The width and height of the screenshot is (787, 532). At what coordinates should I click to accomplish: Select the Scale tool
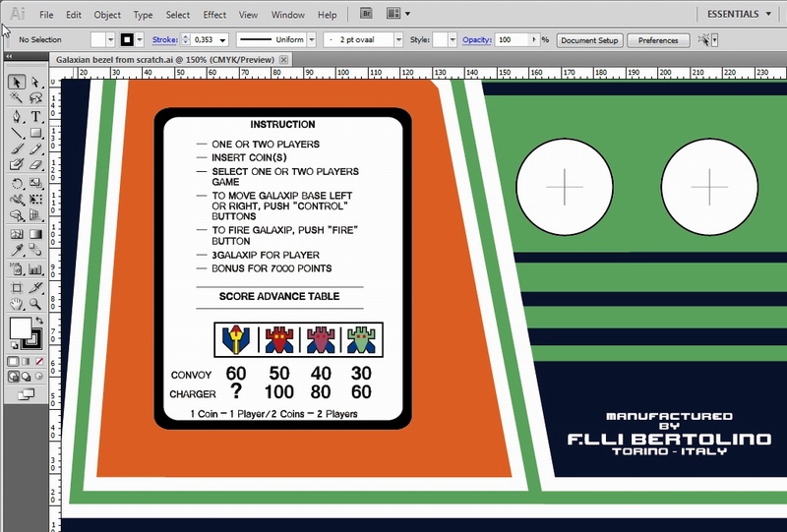point(35,184)
